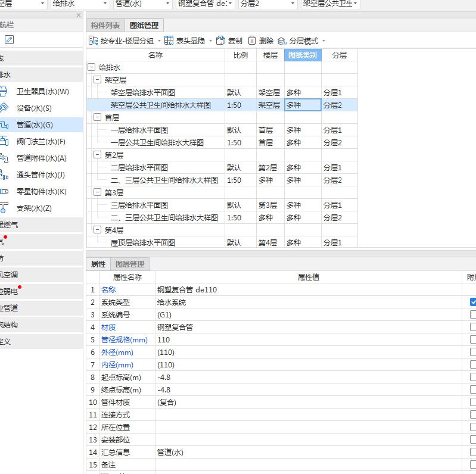Select 支架(水)(Z) bracket icon
The width and height of the screenshot is (476, 474).
(4, 208)
